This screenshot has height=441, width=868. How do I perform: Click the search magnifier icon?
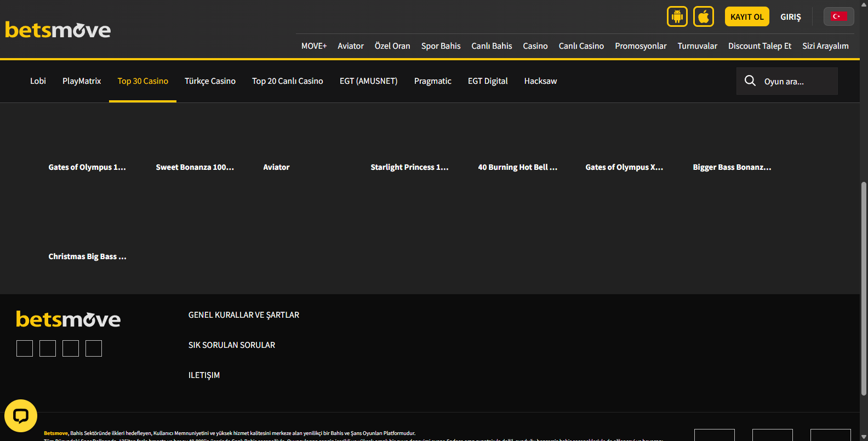click(750, 81)
